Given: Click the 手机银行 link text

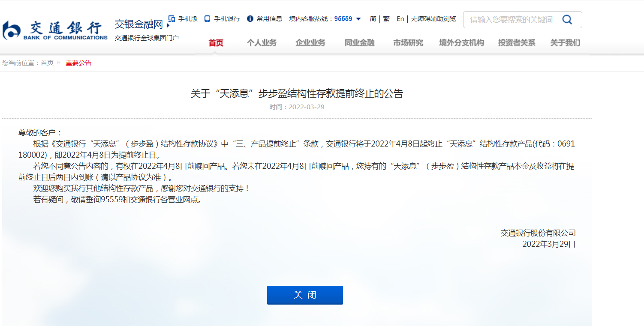Looking at the screenshot, I should pyautogui.click(x=227, y=19).
